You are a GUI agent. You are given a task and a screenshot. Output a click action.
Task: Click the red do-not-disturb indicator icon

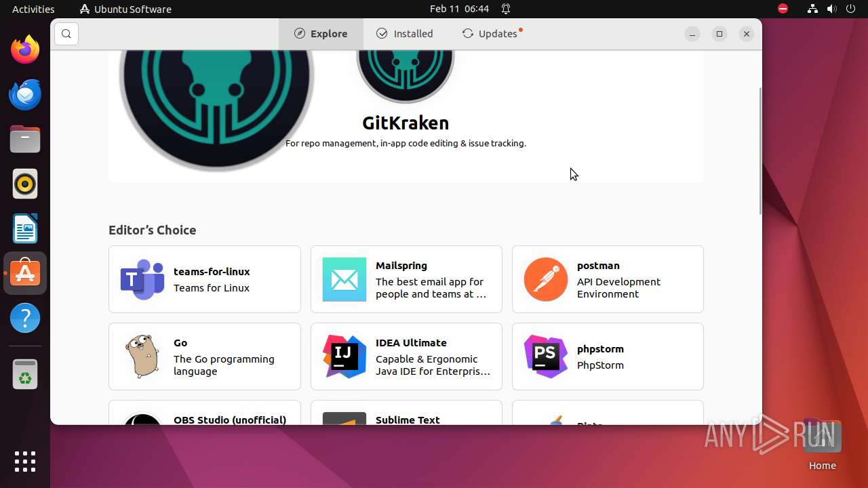pyautogui.click(x=783, y=9)
